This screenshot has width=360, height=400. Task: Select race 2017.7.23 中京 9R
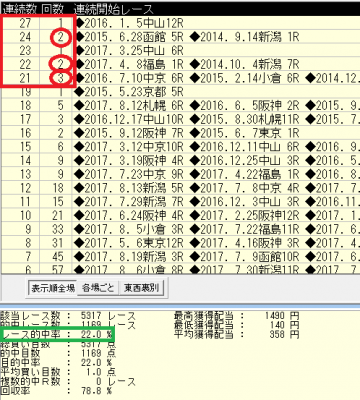coord(130,174)
